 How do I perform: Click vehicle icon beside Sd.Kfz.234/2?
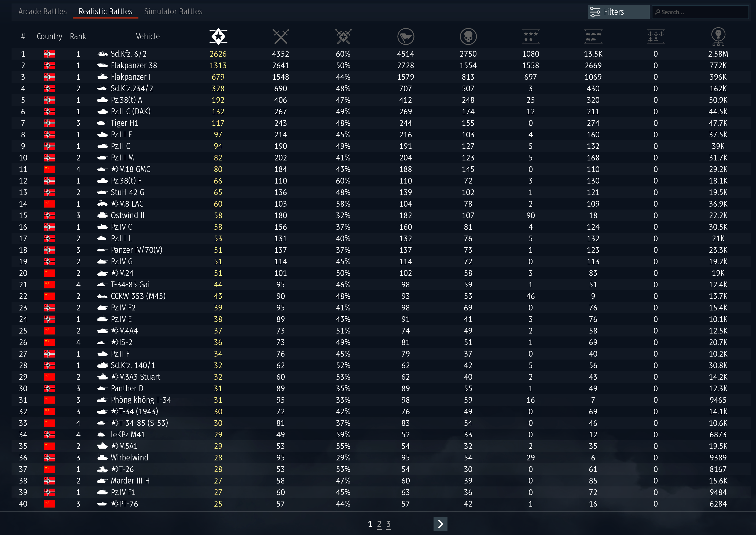click(102, 88)
